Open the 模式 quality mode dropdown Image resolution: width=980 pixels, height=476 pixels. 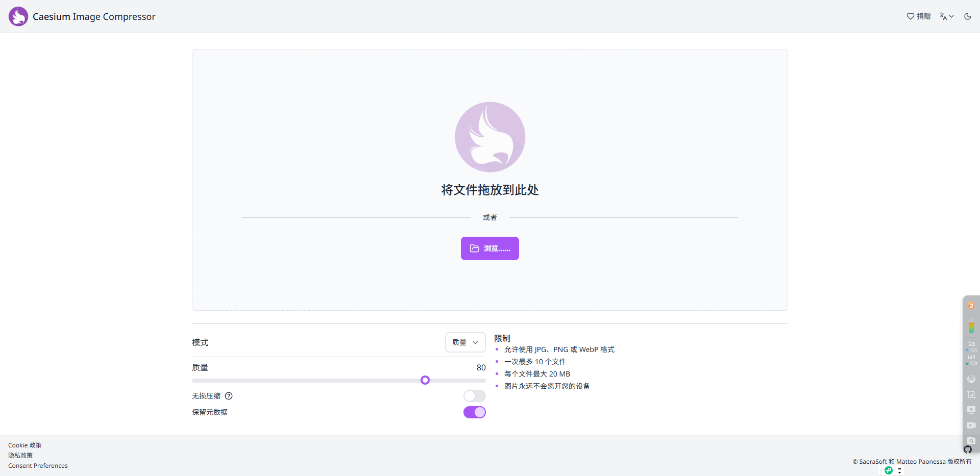[464, 342]
